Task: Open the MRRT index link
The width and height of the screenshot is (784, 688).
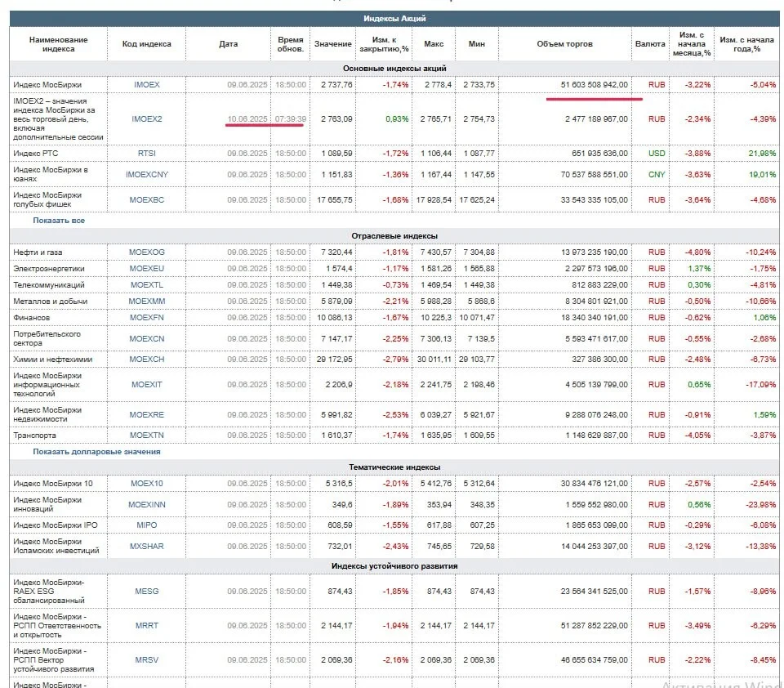Action: click(146, 625)
